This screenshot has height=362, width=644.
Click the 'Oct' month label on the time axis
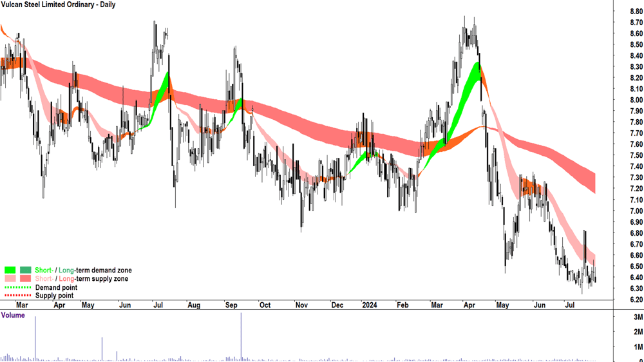point(265,305)
